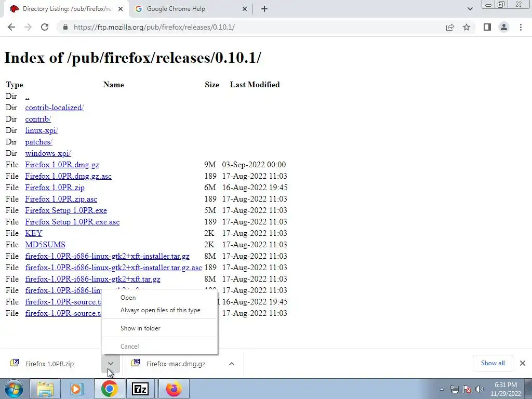Open the Chrome profile avatar
Viewport: 532px width, 399px height.
click(x=504, y=27)
